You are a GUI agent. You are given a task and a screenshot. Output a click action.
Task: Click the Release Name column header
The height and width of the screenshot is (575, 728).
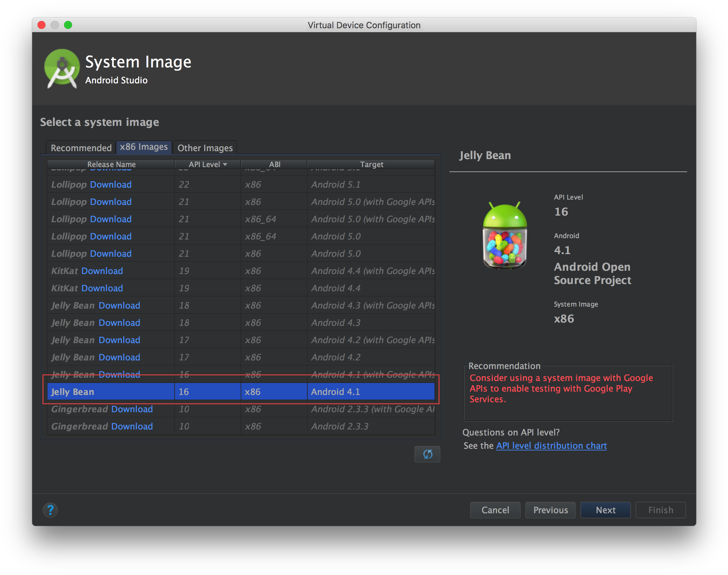pyautogui.click(x=111, y=164)
